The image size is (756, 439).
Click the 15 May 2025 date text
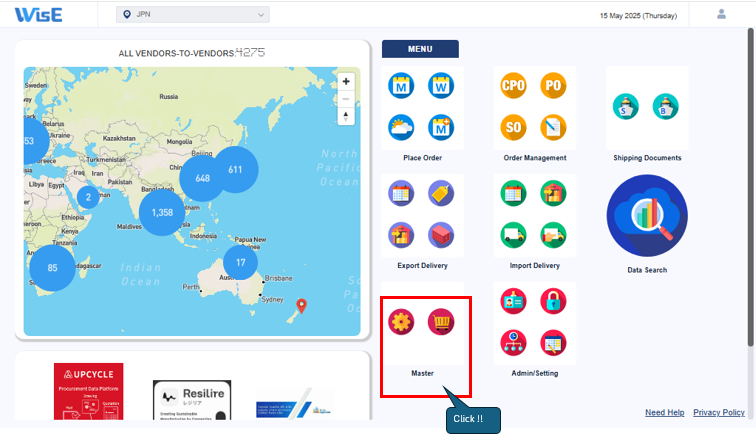coord(638,15)
